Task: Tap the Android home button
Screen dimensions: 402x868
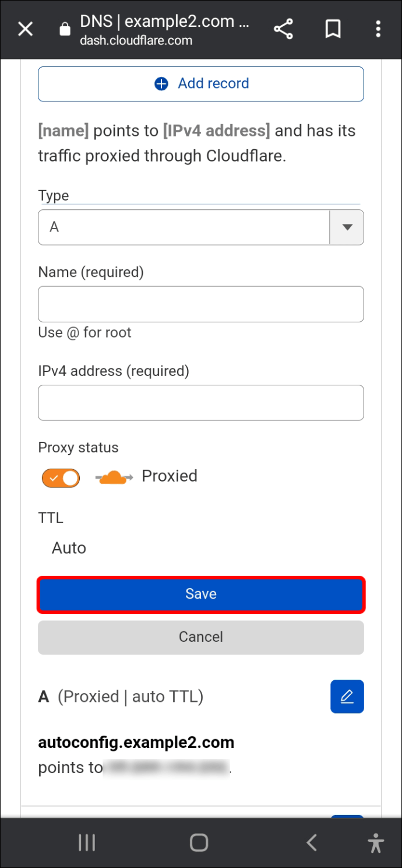Action: coord(199,842)
